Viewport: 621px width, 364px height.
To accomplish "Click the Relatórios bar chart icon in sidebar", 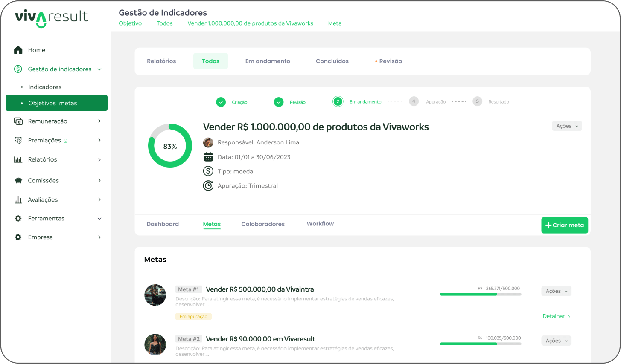I will [18, 159].
